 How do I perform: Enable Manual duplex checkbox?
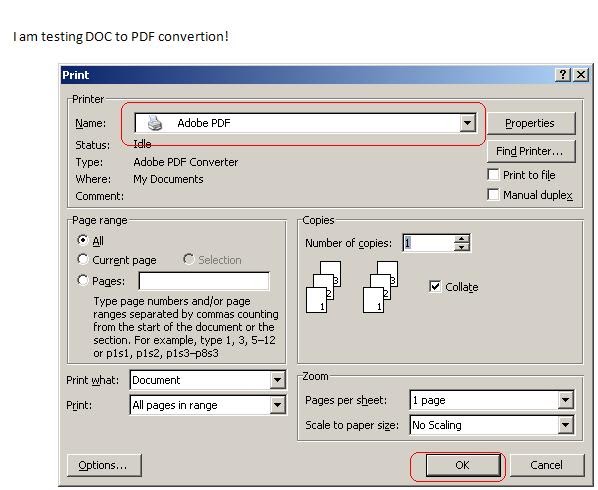point(493,194)
